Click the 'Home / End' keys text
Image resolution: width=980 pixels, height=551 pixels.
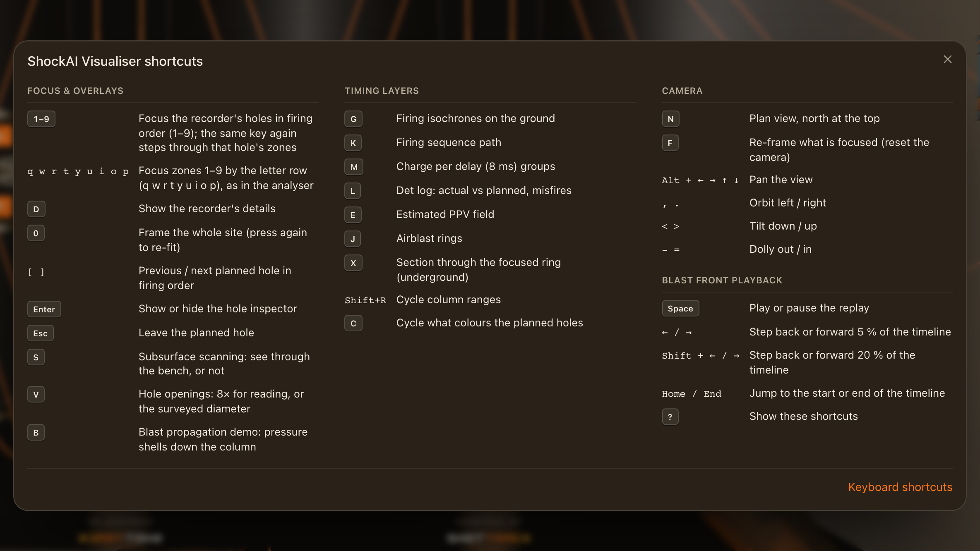tap(692, 394)
